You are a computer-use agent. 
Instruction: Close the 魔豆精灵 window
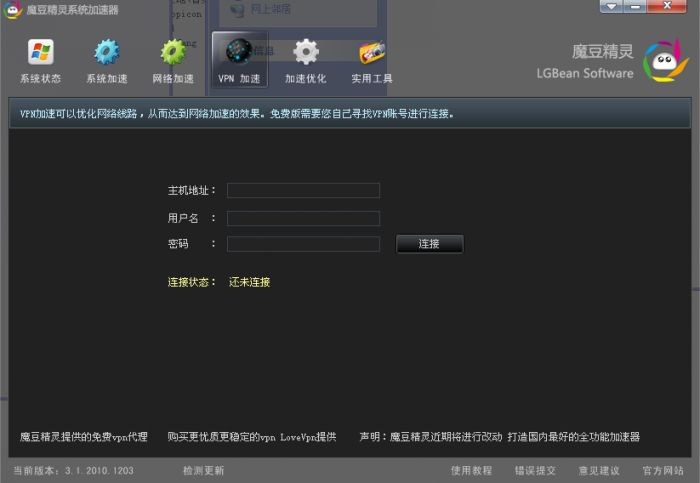point(667,6)
